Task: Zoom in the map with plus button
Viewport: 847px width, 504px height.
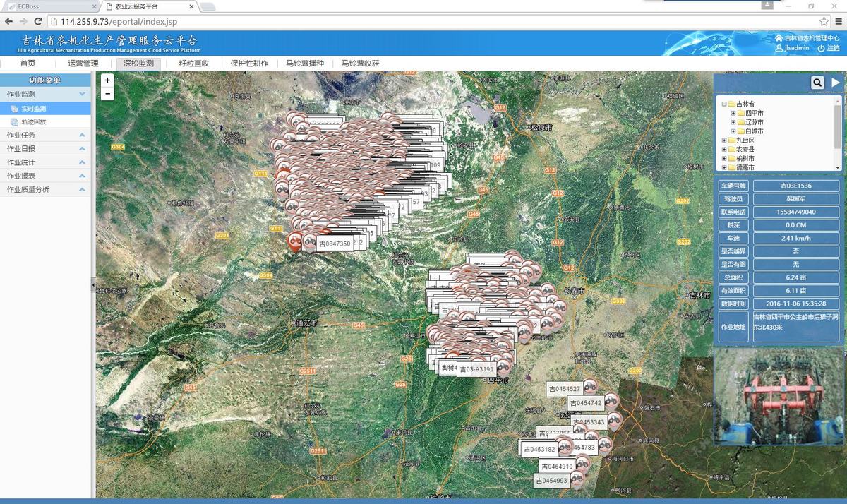Action: 107,80
